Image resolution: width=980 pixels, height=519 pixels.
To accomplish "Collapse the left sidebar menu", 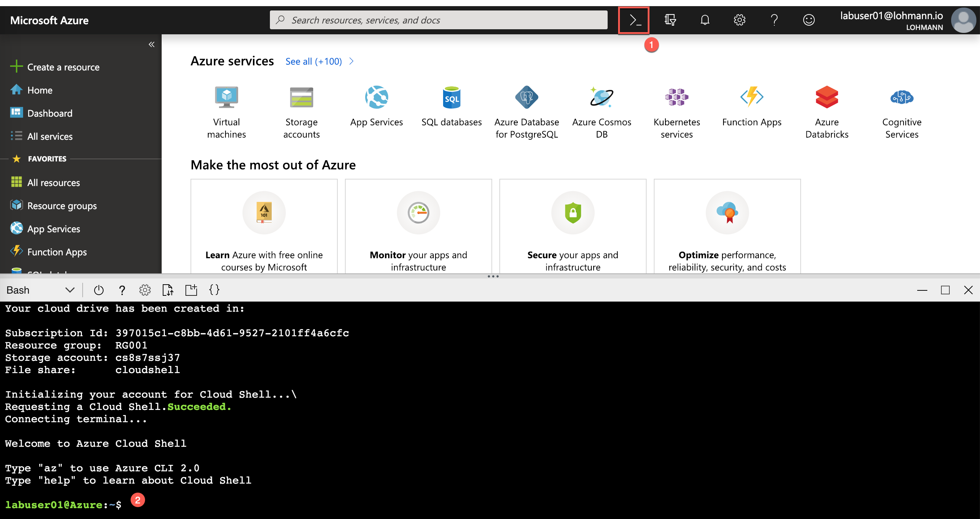I will click(x=152, y=44).
